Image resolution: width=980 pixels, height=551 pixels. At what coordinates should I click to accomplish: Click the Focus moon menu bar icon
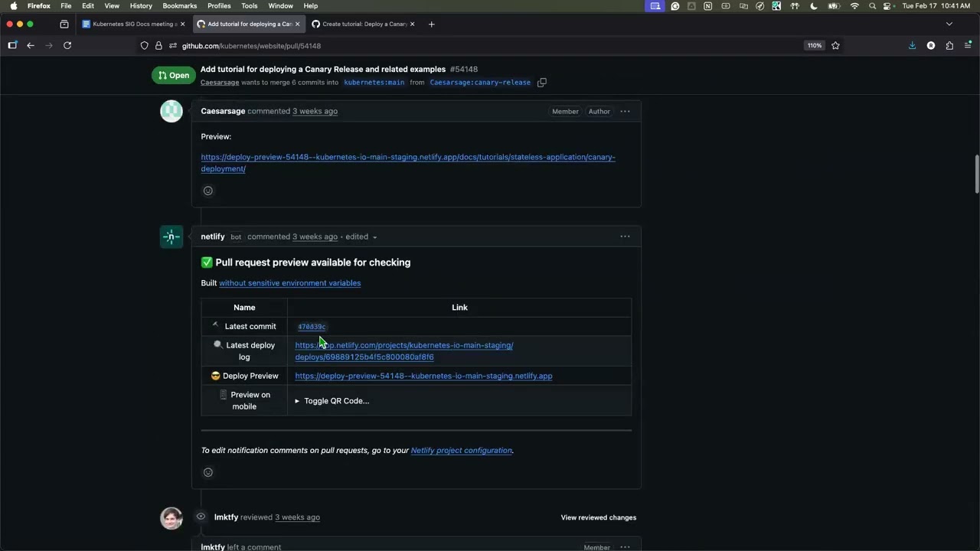813,6
